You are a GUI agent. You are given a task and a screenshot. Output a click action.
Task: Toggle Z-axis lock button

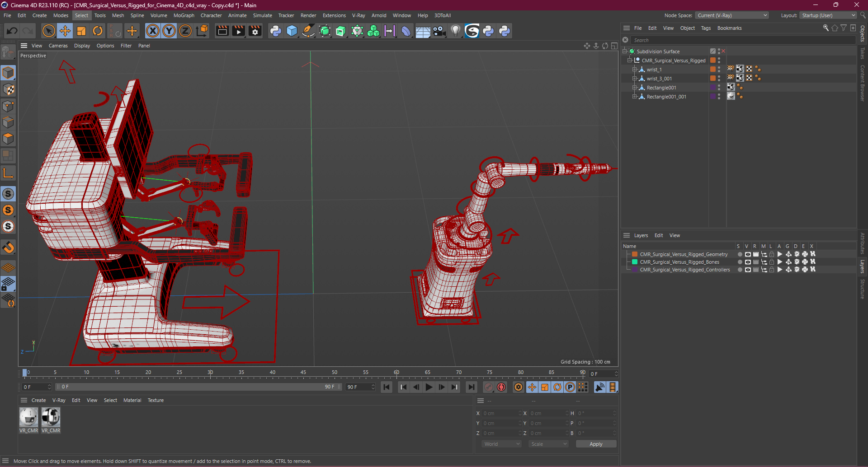pos(185,31)
